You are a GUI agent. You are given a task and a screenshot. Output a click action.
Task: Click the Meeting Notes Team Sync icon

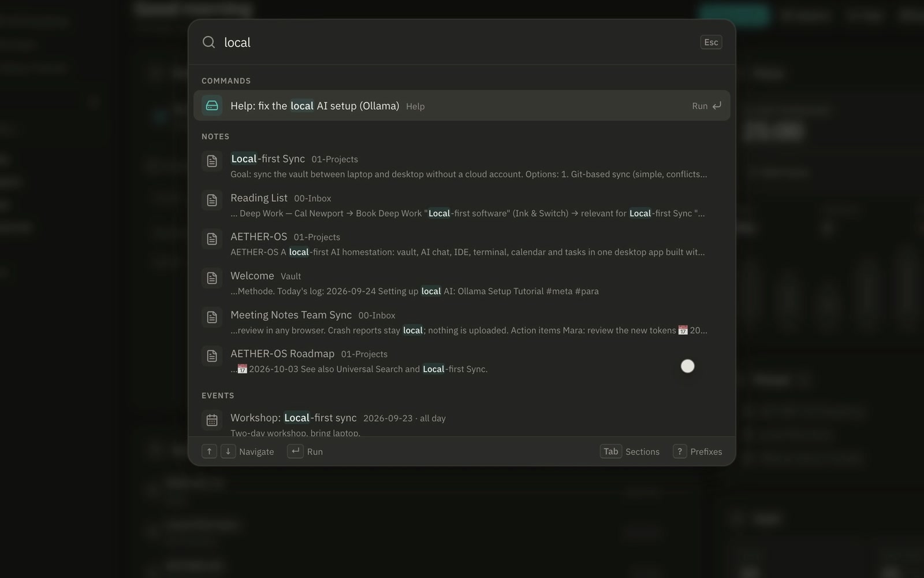tap(212, 317)
